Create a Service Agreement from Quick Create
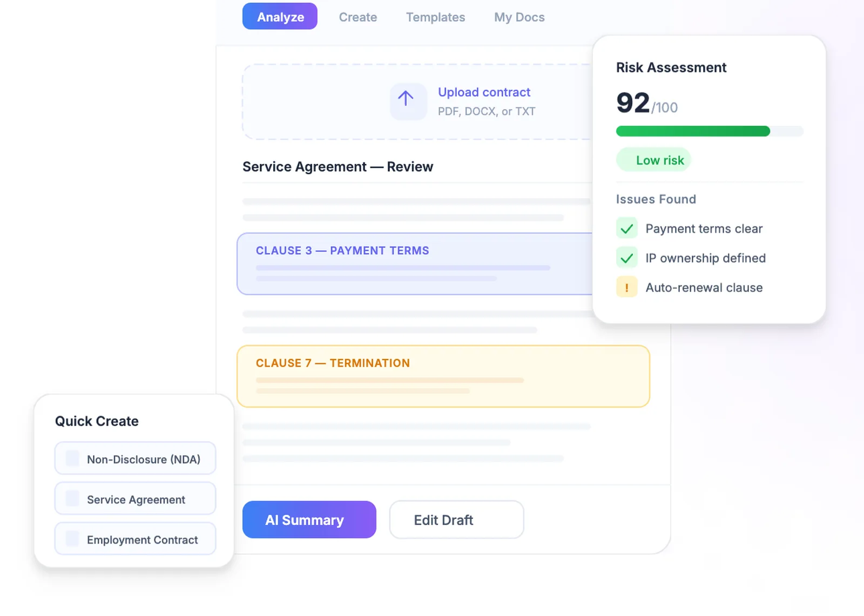This screenshot has width=864, height=616. click(x=135, y=499)
